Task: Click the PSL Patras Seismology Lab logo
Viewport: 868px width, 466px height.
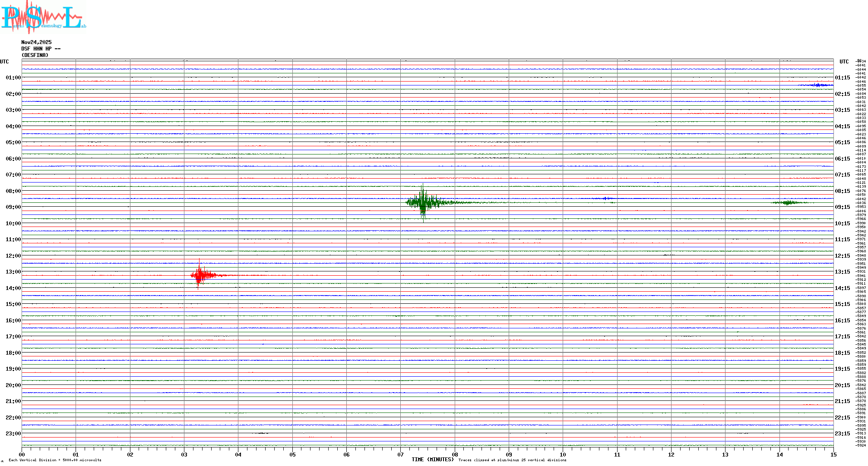Action: pyautogui.click(x=43, y=17)
